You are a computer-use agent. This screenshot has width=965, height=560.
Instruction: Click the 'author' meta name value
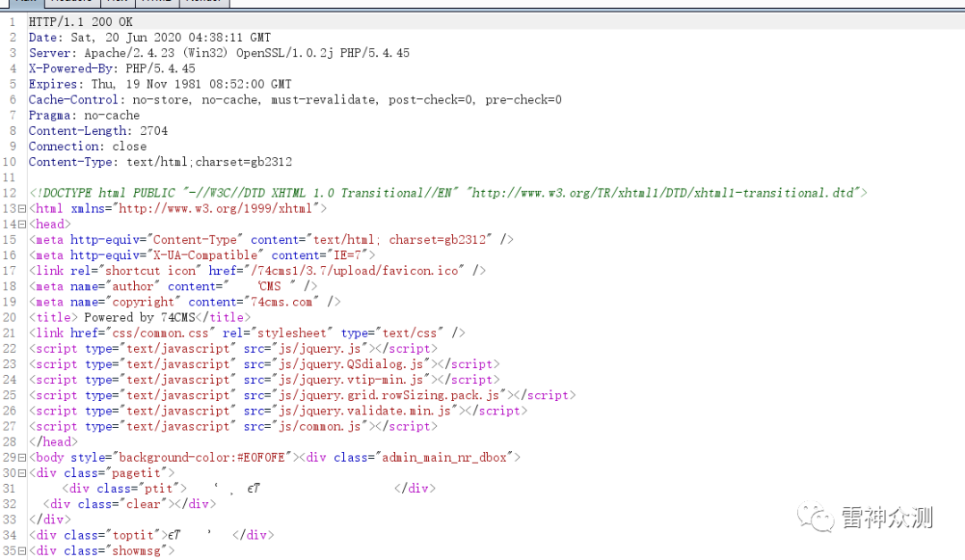(x=132, y=287)
